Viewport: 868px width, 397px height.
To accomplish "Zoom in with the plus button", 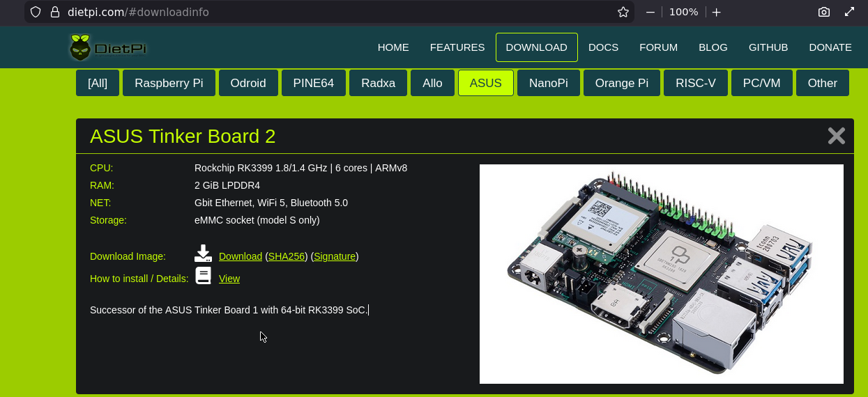I will pyautogui.click(x=716, y=12).
